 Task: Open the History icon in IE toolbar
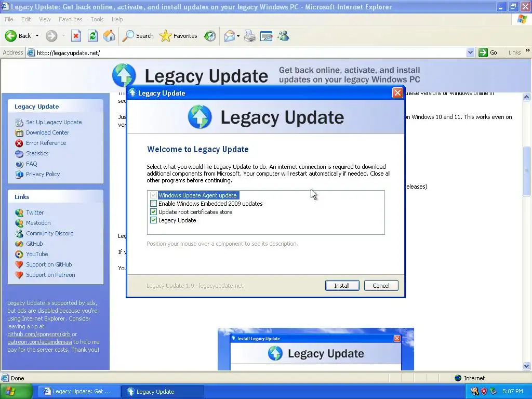coord(210,36)
